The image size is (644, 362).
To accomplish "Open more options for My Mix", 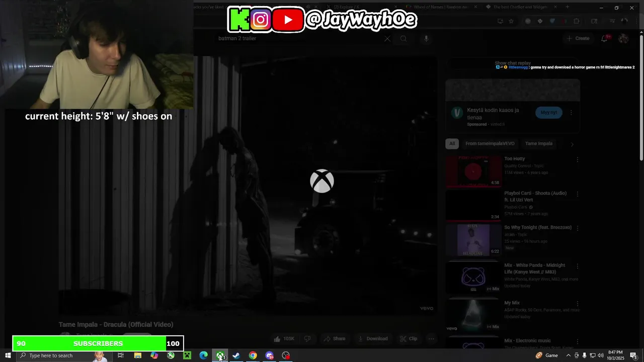I will [x=578, y=304].
